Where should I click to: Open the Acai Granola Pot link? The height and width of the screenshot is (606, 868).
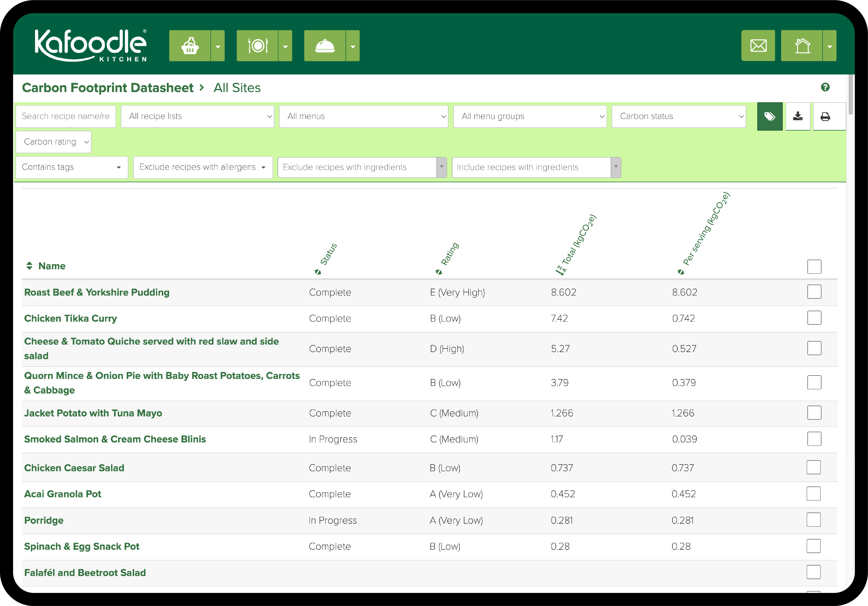(63, 494)
